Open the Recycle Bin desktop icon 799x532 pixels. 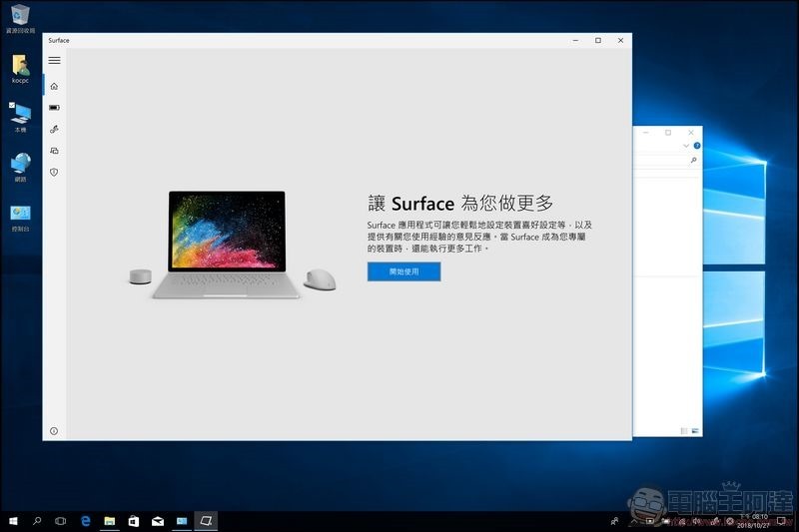click(20, 18)
